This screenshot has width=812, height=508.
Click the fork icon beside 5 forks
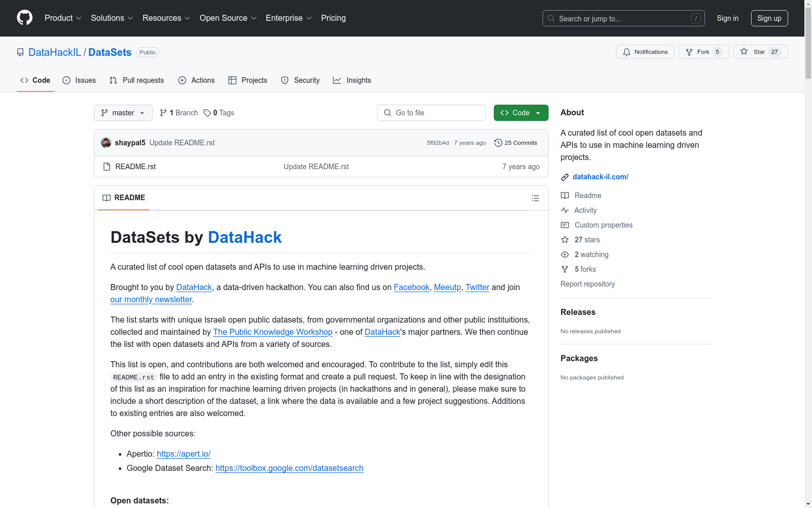(x=565, y=269)
